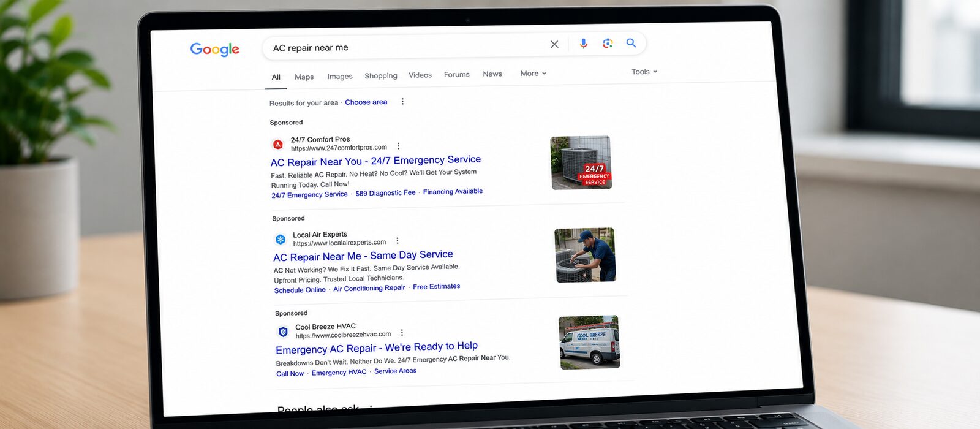Click the https://www.coolbreezehvac.com URL text

[x=343, y=335]
